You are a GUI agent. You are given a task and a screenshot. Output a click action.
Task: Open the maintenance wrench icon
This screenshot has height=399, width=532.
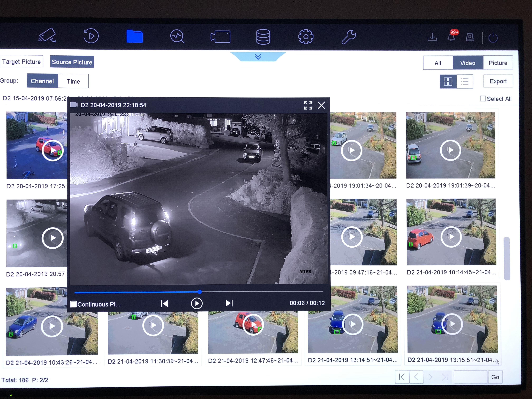(348, 37)
